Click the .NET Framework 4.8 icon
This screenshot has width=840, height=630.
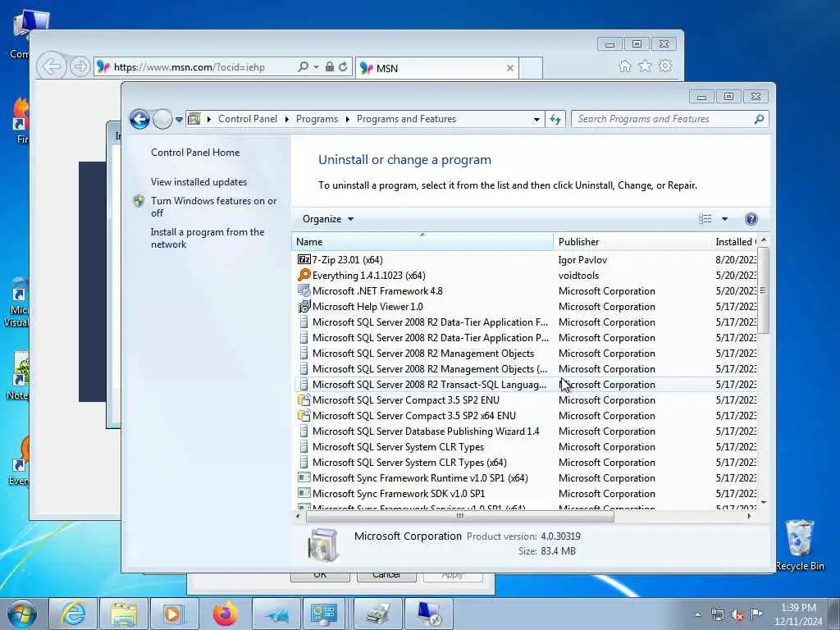point(304,291)
